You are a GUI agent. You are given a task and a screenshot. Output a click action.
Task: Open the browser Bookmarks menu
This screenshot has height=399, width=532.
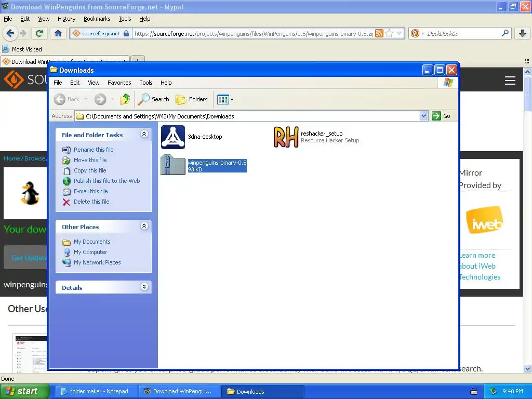point(97,19)
